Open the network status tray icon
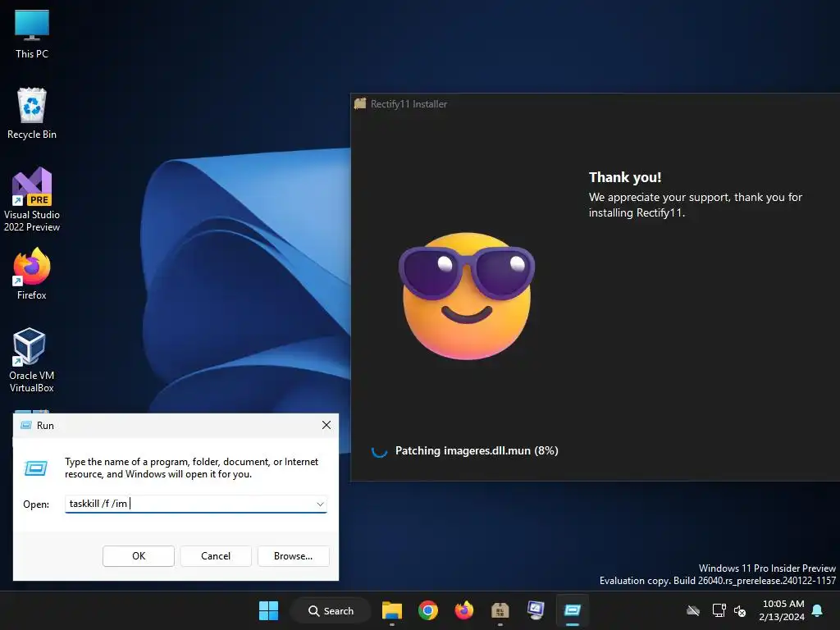This screenshot has height=630, width=840. [x=719, y=610]
